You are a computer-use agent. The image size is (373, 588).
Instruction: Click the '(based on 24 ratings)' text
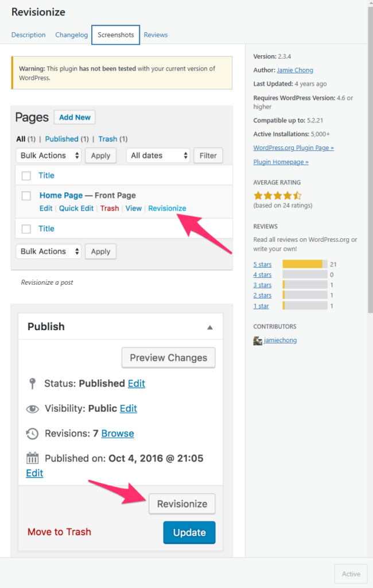click(x=283, y=206)
